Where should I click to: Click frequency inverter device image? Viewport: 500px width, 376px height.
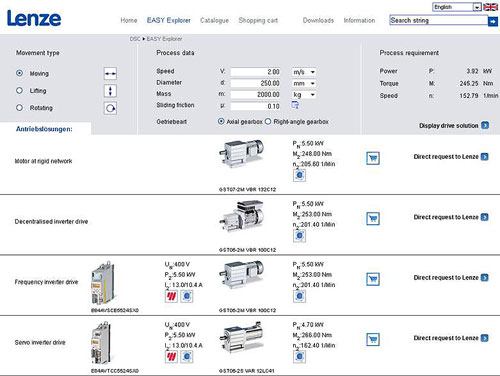[103, 283]
